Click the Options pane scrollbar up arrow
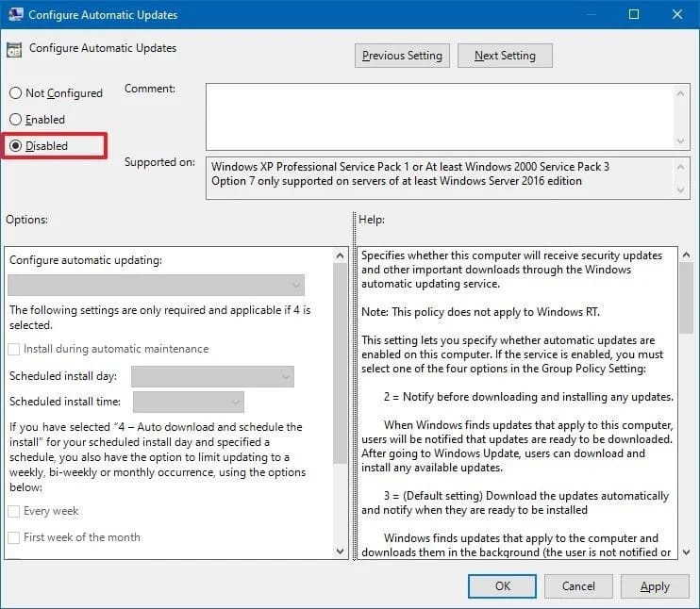The height and width of the screenshot is (609, 700). tap(341, 255)
